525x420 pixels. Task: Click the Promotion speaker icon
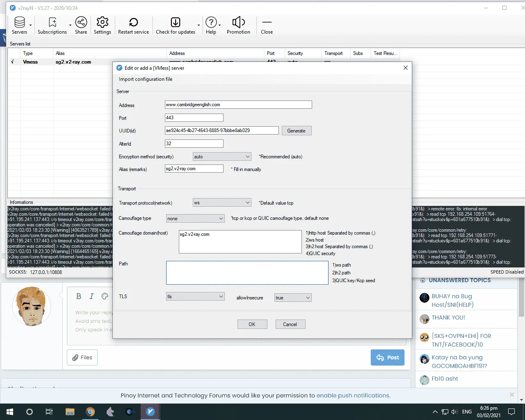point(238,22)
